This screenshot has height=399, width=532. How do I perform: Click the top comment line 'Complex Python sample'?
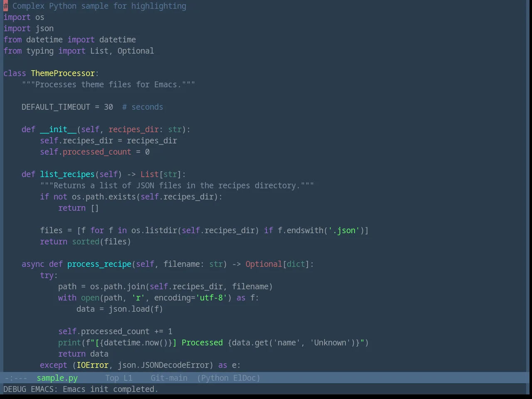tap(95, 6)
